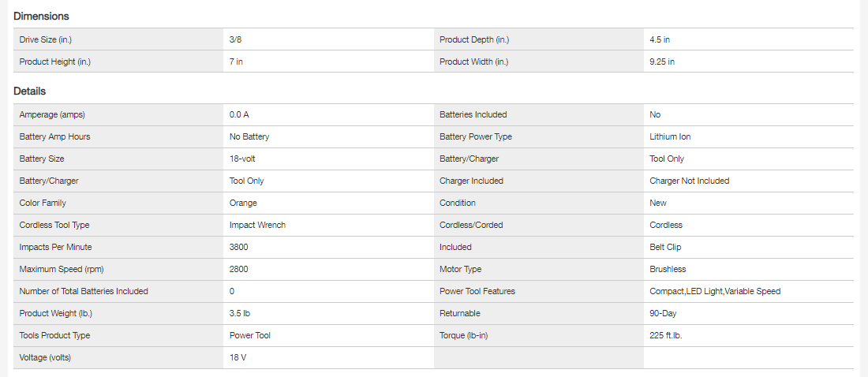
Task: Click the Impacts Per Minute label
Action: coord(55,247)
